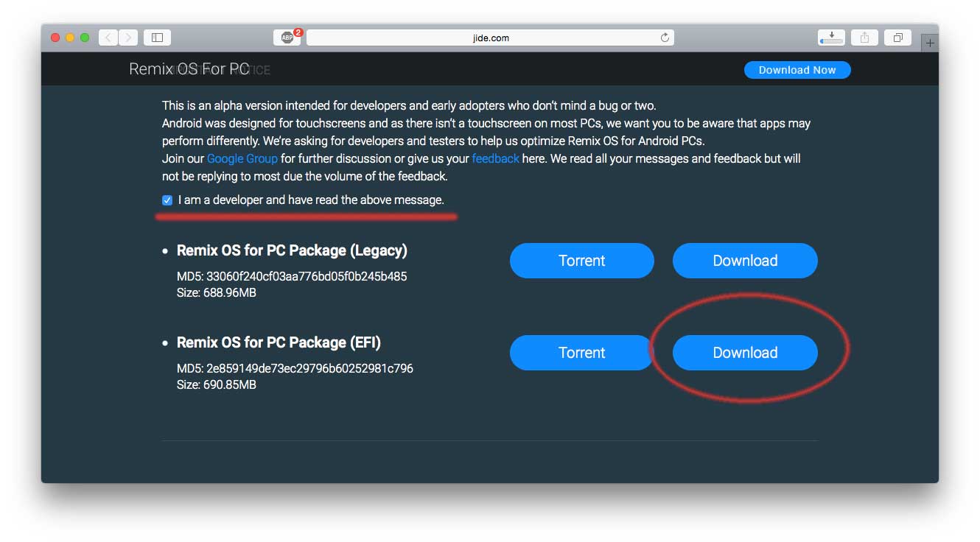
Task: Click the green full-screen window button
Action: pos(85,38)
